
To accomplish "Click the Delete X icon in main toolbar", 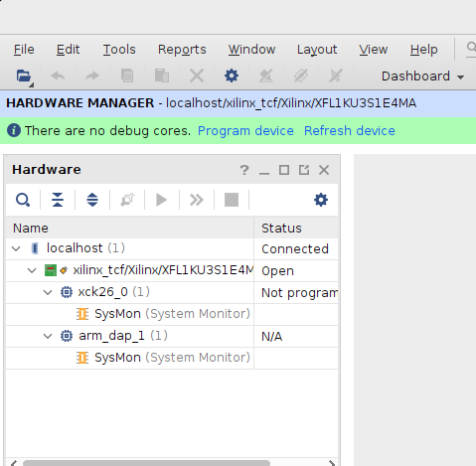I will point(197,77).
